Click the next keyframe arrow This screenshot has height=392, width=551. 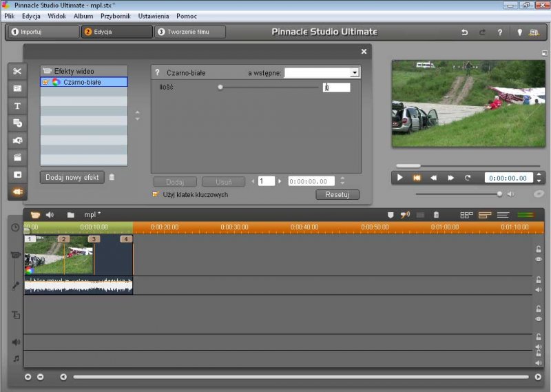[280, 181]
